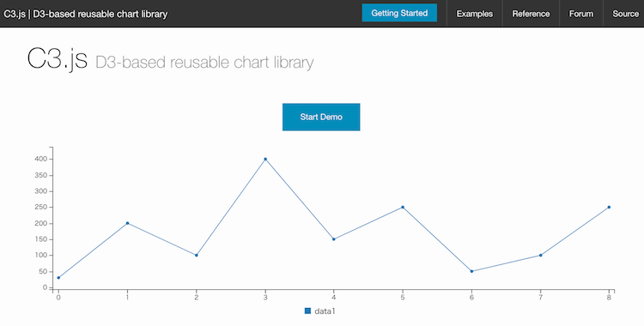Select the data point at x=1
Viewport: 644px width, 326px height.
click(x=127, y=223)
